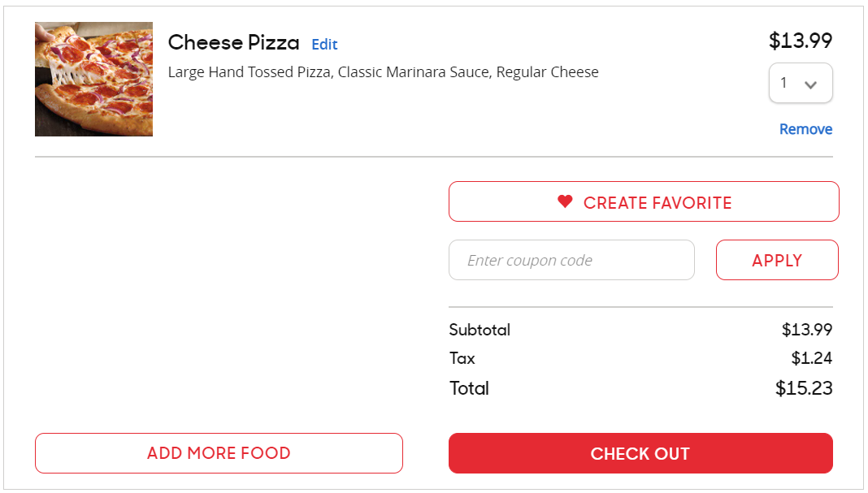Click the tax amount $1.24

click(x=811, y=358)
